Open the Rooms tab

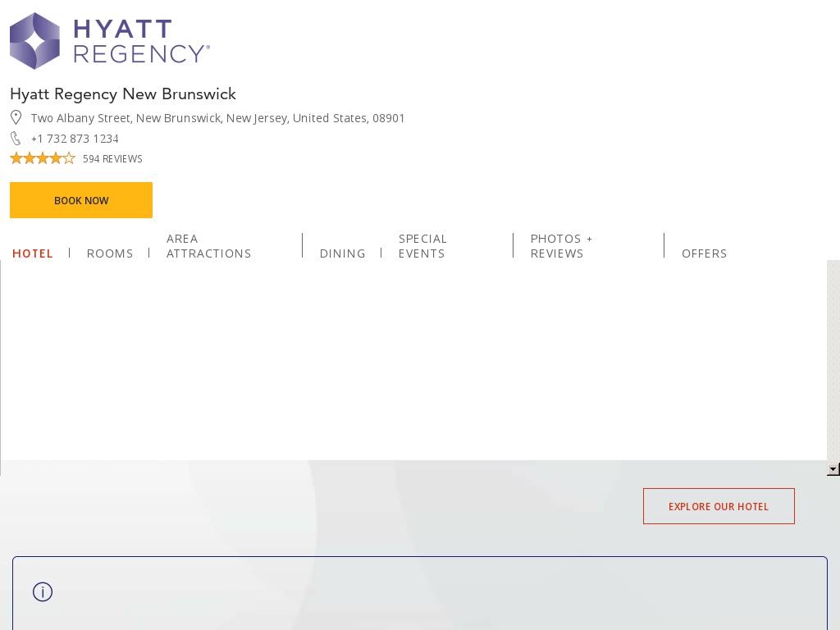click(110, 253)
